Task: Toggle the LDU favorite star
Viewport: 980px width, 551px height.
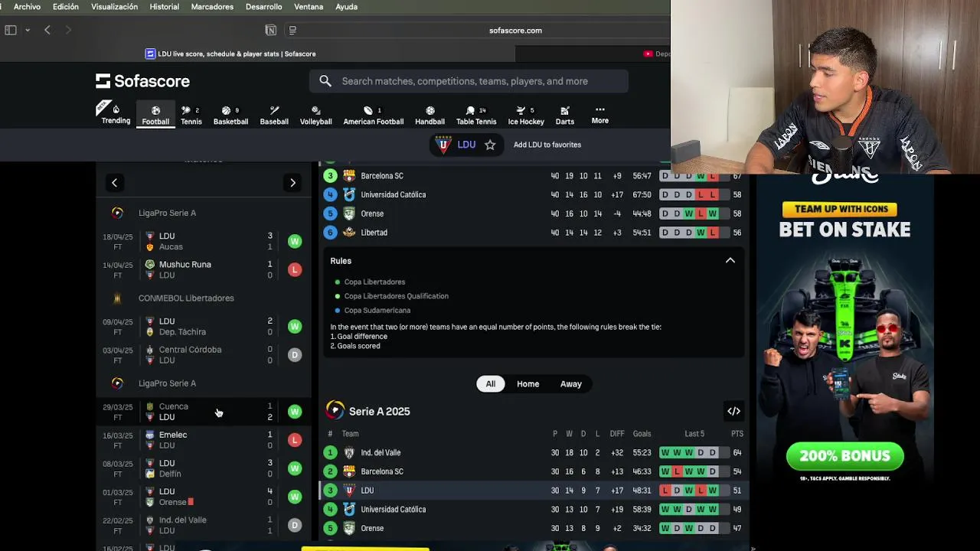Action: pos(490,145)
